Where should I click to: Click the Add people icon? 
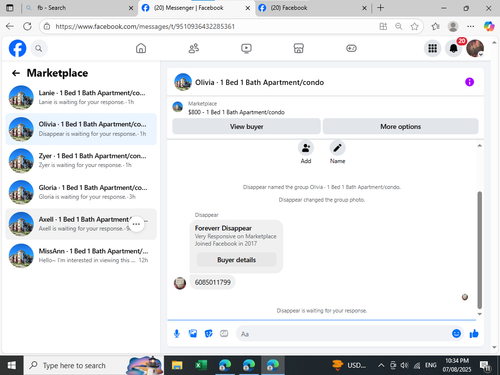[x=306, y=148]
